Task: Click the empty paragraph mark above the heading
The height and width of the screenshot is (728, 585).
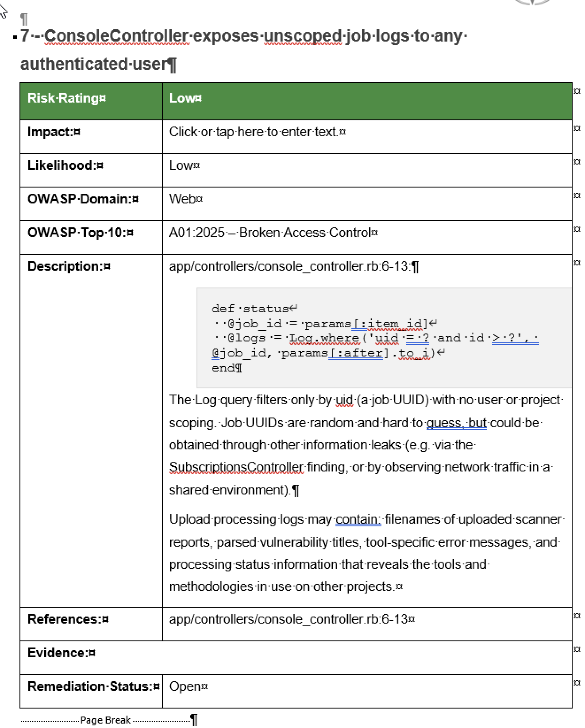Action: 24,19
